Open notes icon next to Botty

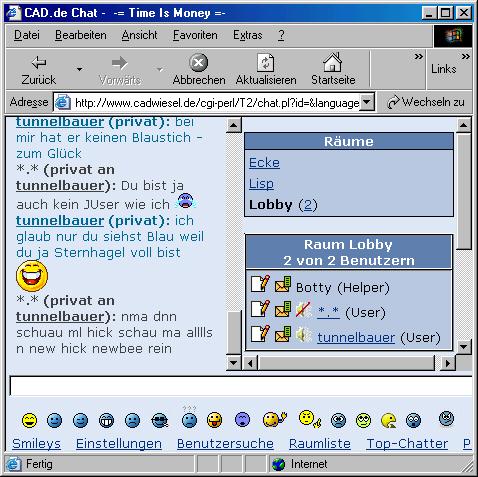260,284
